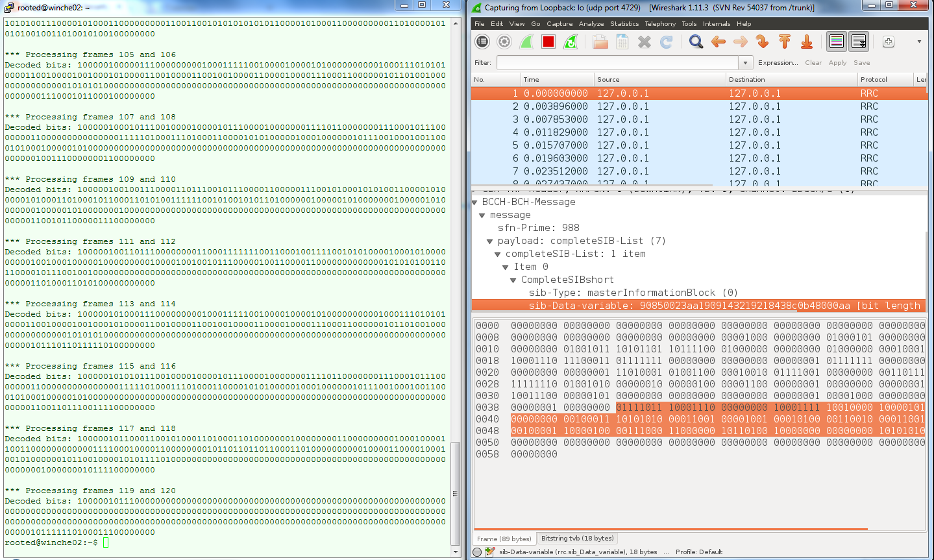The width and height of the screenshot is (934, 560).
Task: Open the capture interfaces list in Wireshark
Action: pos(482,42)
